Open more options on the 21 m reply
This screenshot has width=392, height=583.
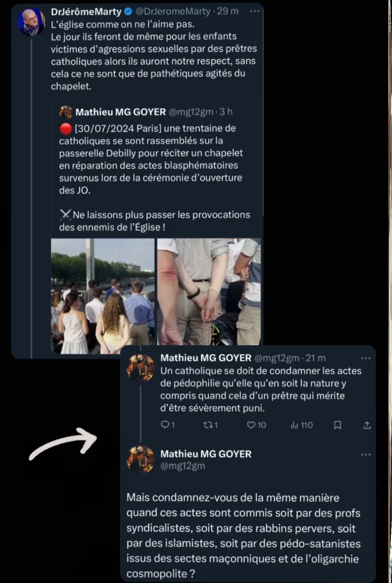click(x=366, y=358)
